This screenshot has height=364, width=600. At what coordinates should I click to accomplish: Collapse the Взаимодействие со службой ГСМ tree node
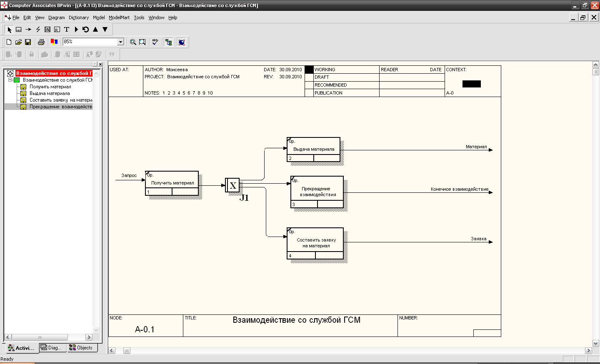(10, 80)
